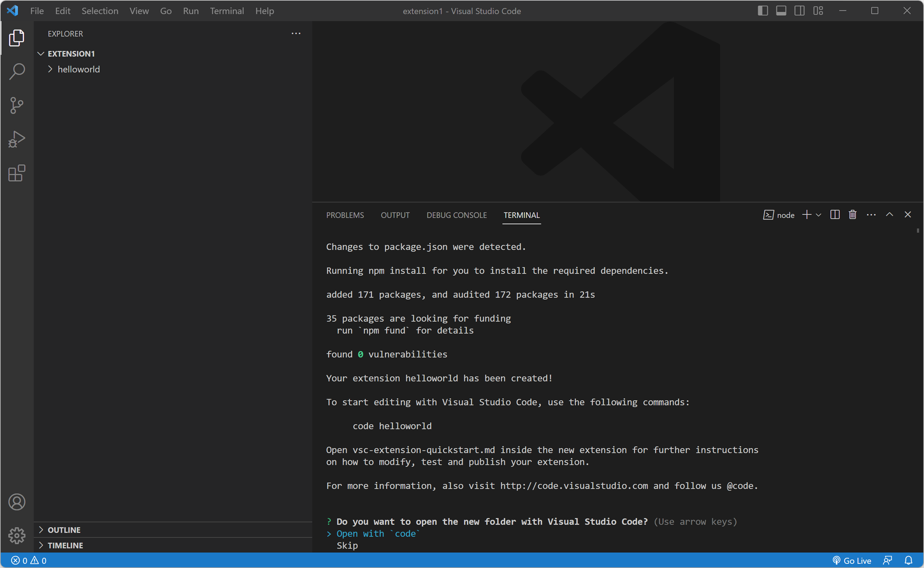Screen dimensions: 924x568
Task: Click the Accounts icon
Action: (17, 502)
